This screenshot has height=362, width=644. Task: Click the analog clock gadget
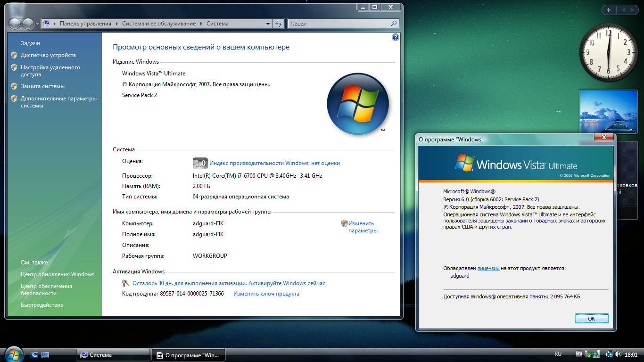pyautogui.click(x=608, y=51)
